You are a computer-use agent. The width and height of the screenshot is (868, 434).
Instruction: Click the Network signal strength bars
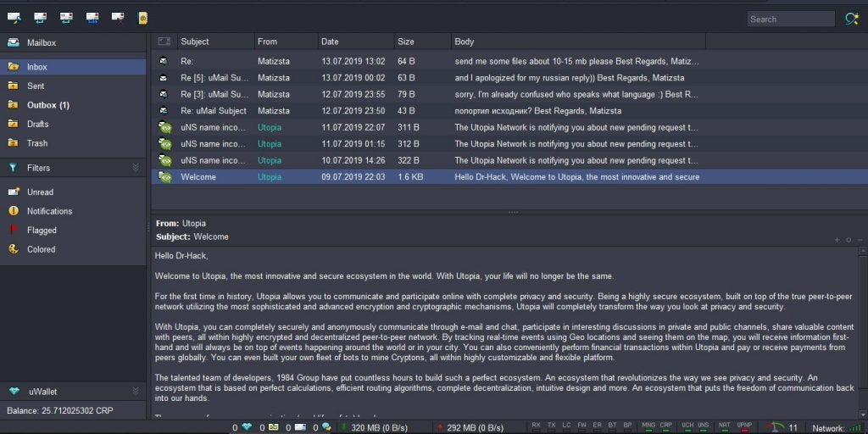[856, 427]
